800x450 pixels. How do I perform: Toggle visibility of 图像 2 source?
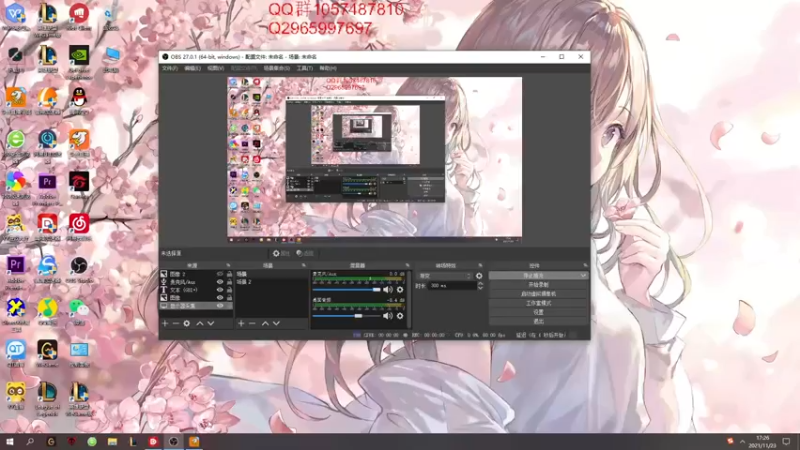pos(220,274)
